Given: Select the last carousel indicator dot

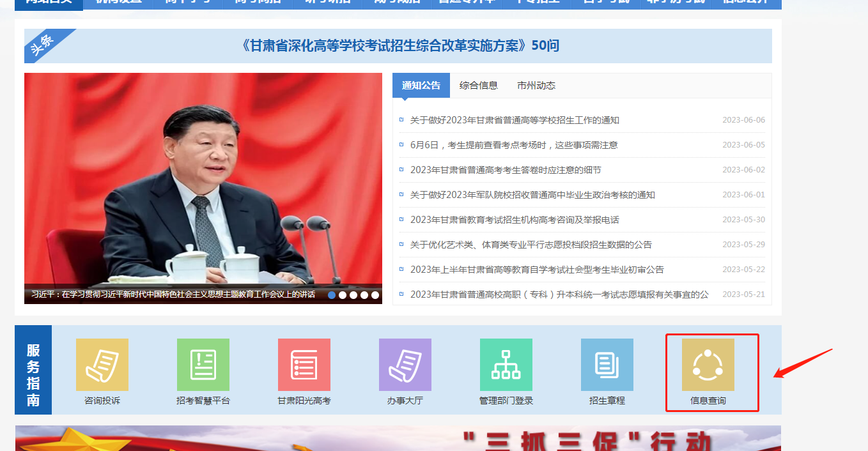Looking at the screenshot, I should pyautogui.click(x=375, y=295).
